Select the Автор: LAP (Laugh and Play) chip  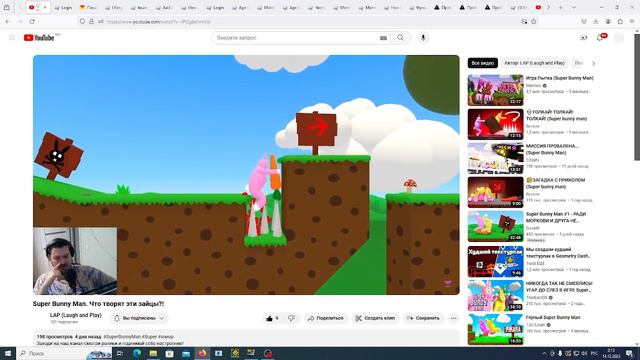534,63
